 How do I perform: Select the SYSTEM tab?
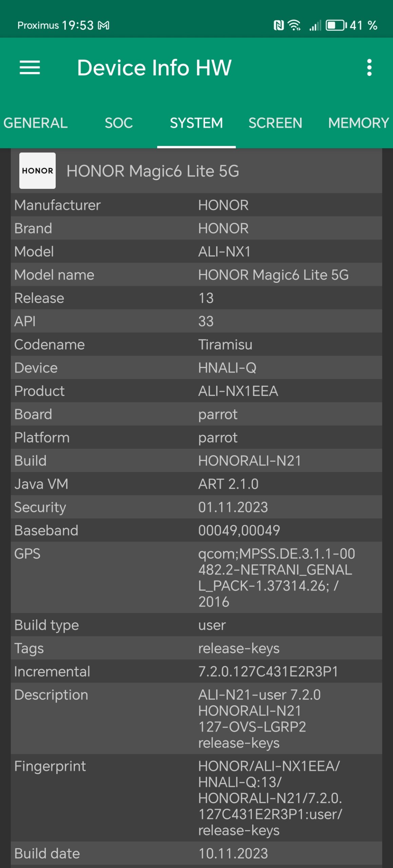click(x=196, y=123)
